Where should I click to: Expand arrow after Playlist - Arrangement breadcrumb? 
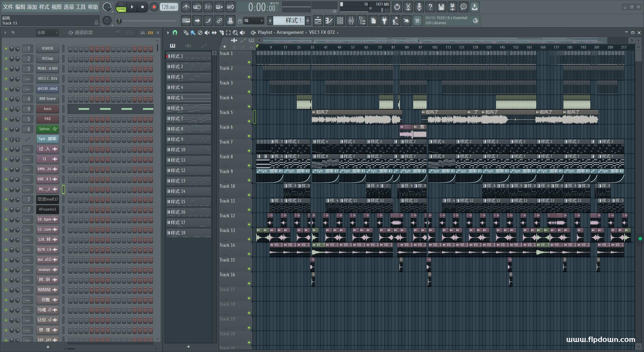(x=306, y=33)
